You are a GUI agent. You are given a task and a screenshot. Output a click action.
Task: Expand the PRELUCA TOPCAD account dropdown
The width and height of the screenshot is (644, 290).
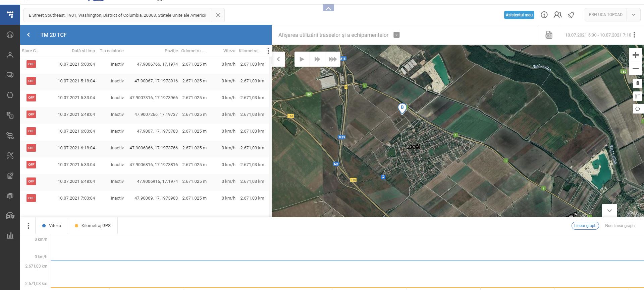pyautogui.click(x=633, y=15)
